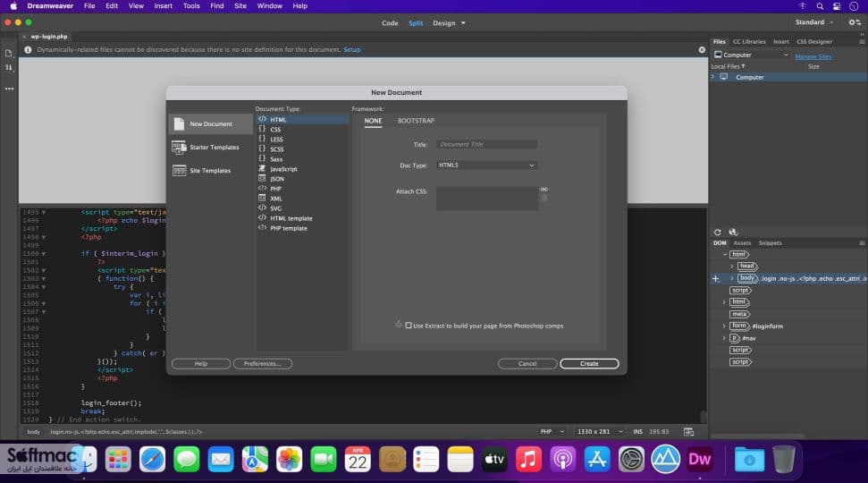Image resolution: width=868 pixels, height=483 pixels.
Task: Open the CSS Designer tab
Action: click(x=814, y=41)
